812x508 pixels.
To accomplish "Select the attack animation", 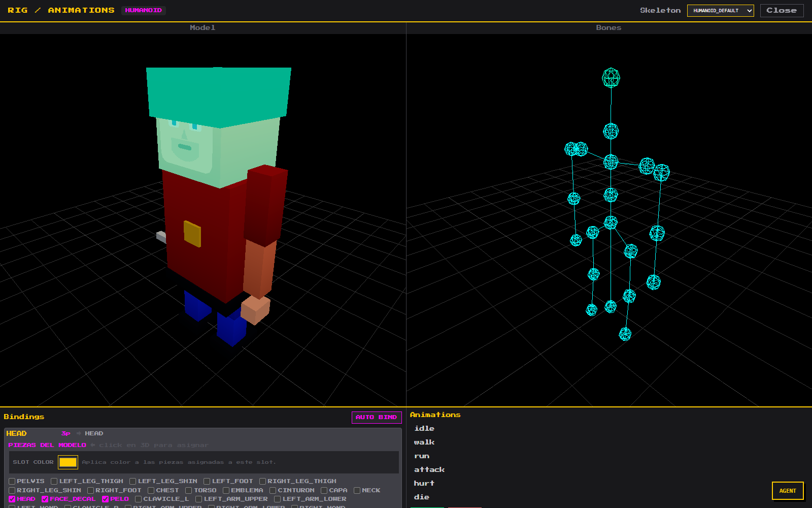I will [429, 470].
